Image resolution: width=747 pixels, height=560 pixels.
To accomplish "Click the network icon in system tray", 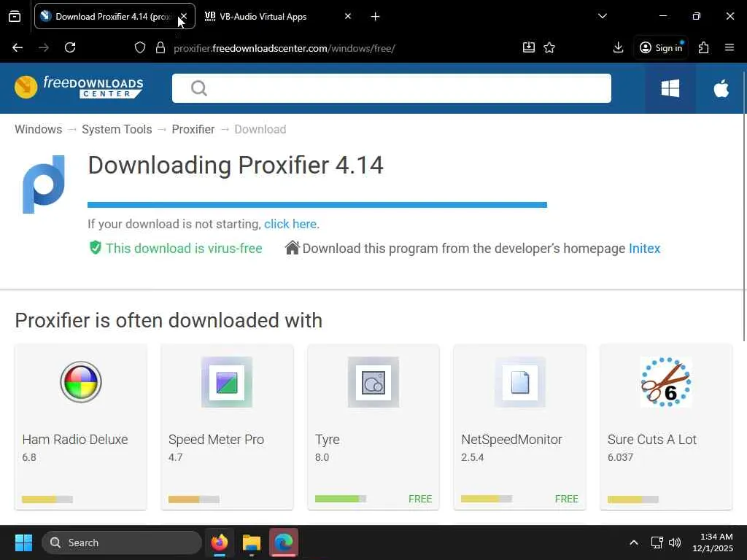I will coord(657,542).
